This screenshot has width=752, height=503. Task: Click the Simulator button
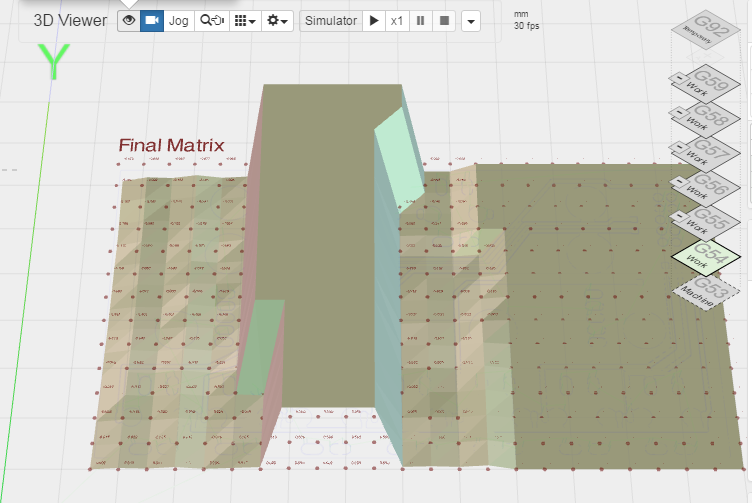[x=330, y=21]
